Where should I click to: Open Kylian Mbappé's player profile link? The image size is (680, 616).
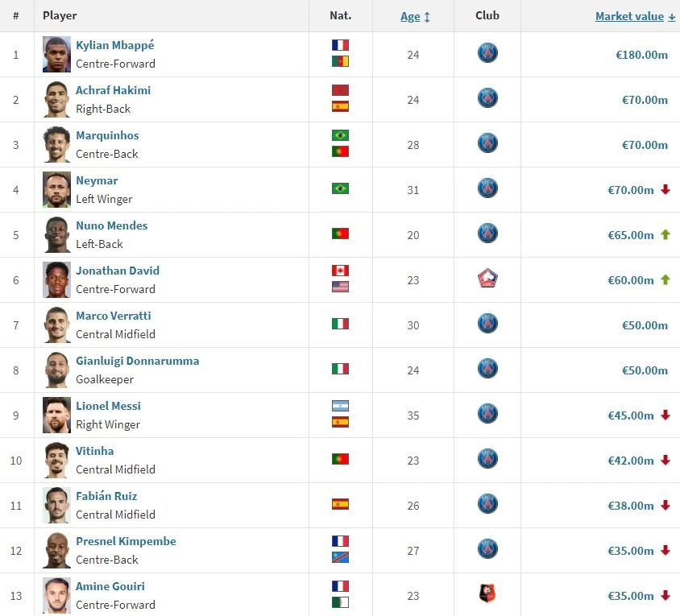coord(114,45)
